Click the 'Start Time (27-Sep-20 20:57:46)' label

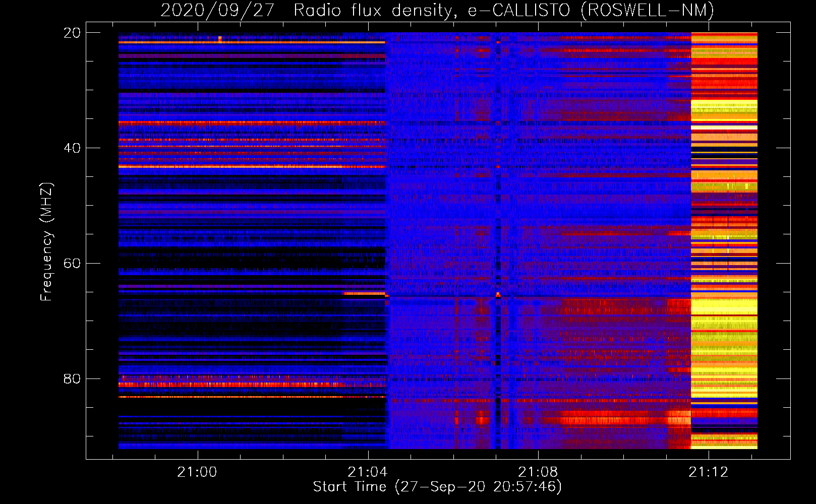437,487
